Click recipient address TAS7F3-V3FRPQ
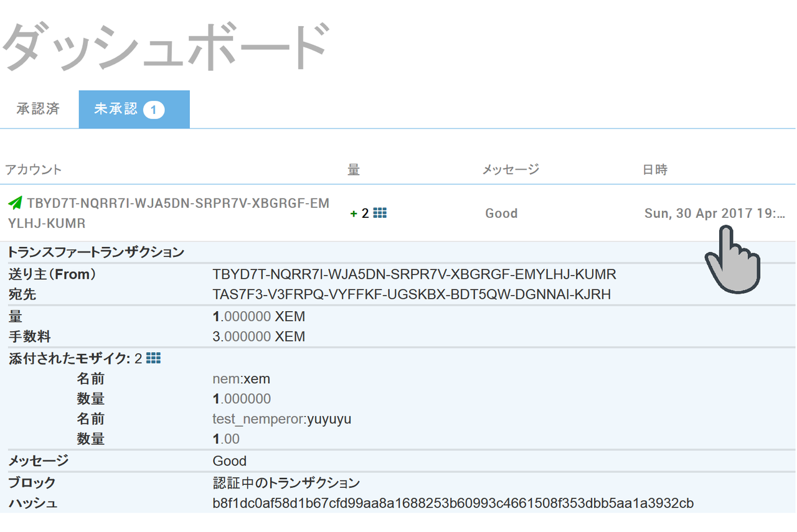 pos(412,294)
